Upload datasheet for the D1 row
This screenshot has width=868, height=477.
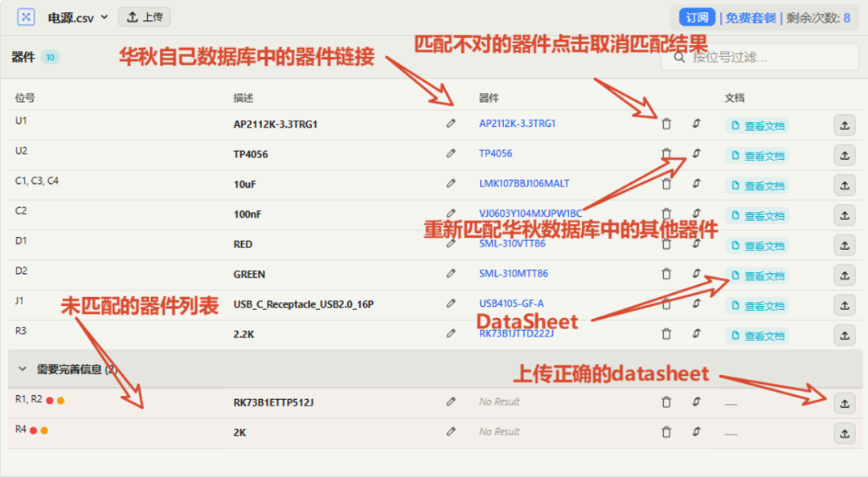point(845,245)
